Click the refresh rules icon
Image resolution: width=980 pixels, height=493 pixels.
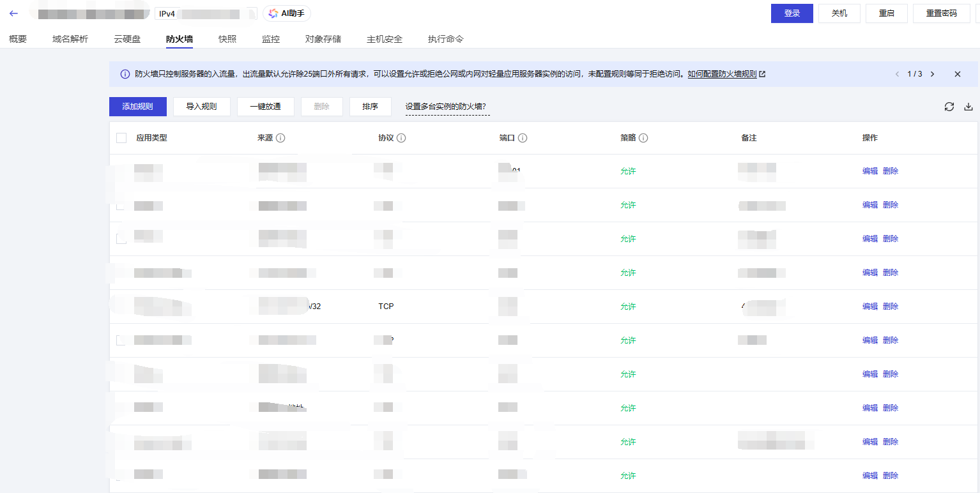coord(949,107)
